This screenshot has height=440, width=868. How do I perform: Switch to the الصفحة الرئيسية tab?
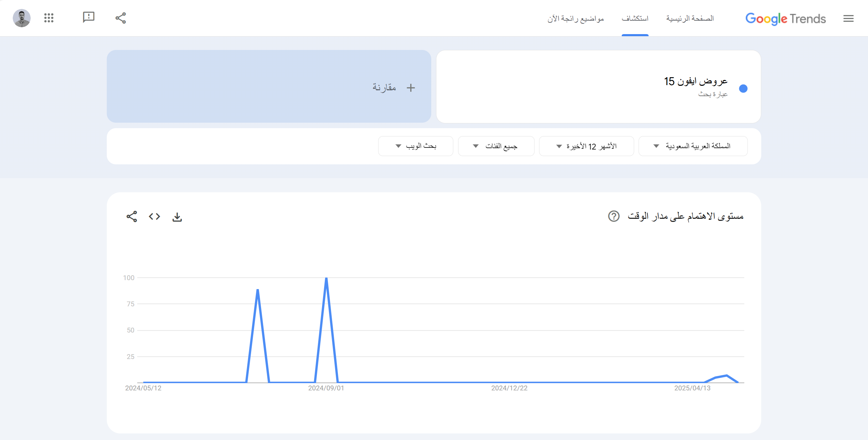point(690,18)
